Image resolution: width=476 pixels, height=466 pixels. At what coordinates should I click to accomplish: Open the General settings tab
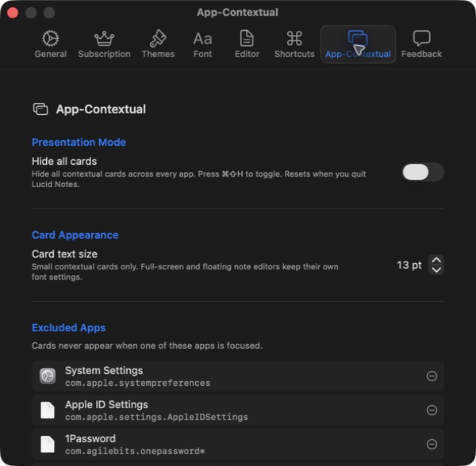point(51,44)
